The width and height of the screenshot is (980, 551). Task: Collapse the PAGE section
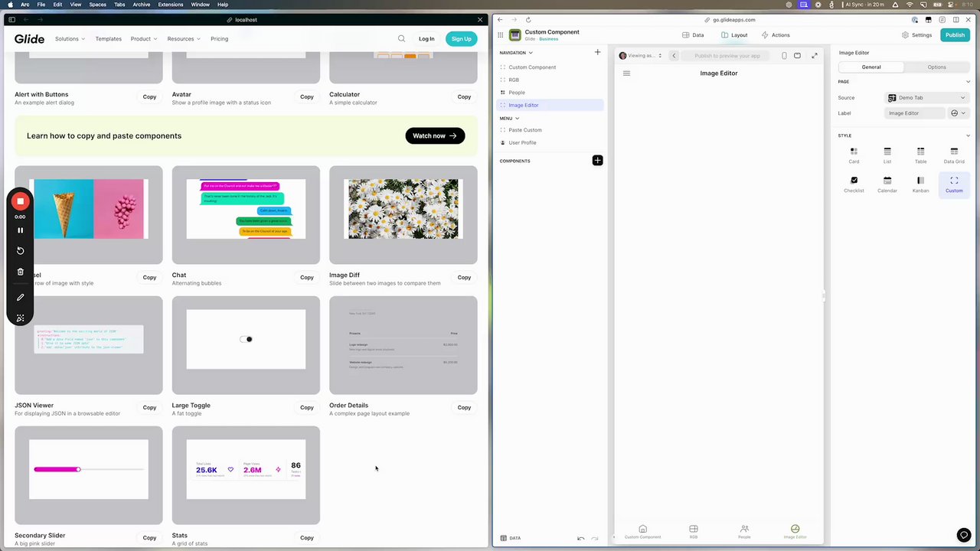(968, 82)
